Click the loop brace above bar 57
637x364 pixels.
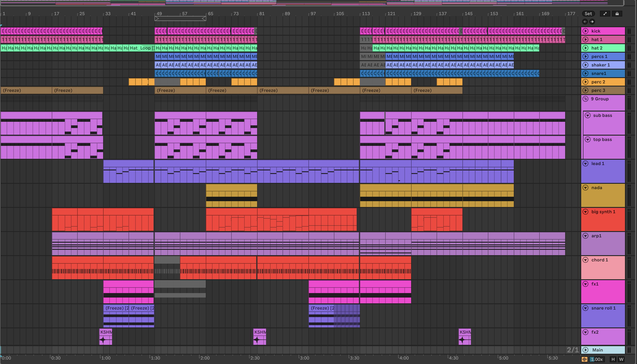click(180, 19)
